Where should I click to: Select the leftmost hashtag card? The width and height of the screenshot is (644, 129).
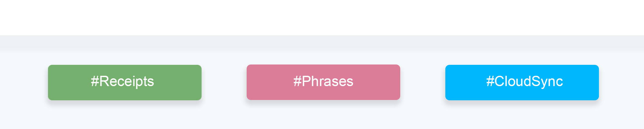pos(125,83)
